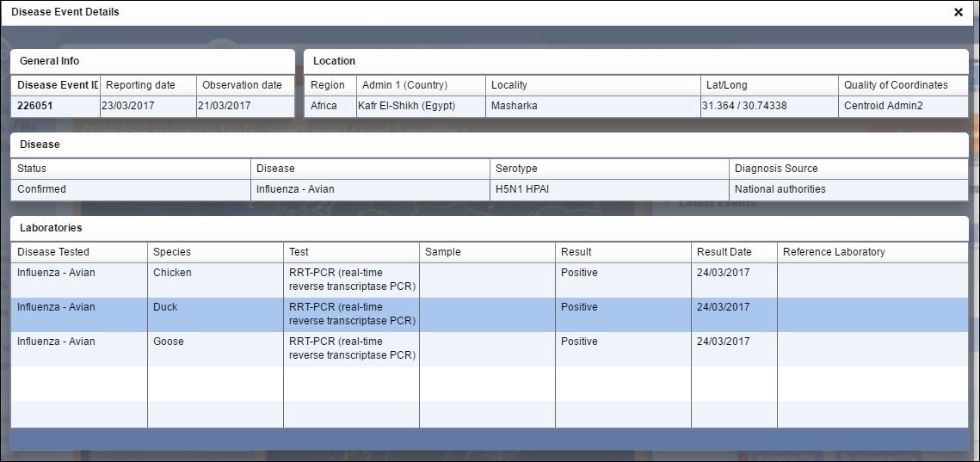This screenshot has width=980, height=462.
Task: Close the Disease Event Details dialog
Action: click(958, 12)
